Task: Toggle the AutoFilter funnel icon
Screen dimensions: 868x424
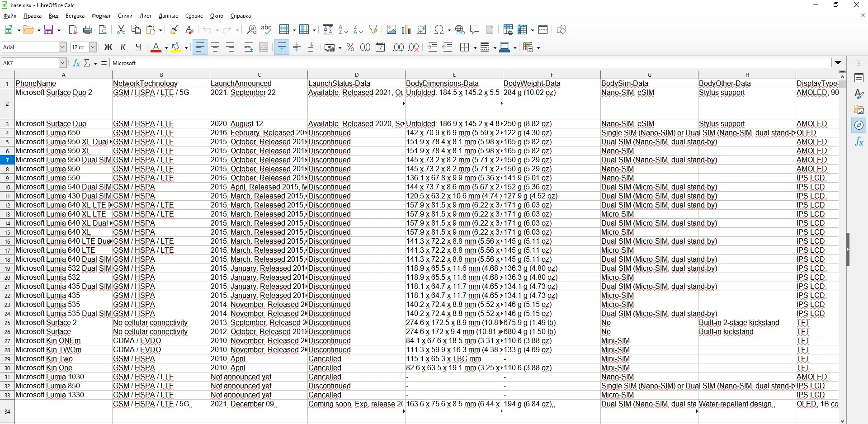Action: (373, 30)
